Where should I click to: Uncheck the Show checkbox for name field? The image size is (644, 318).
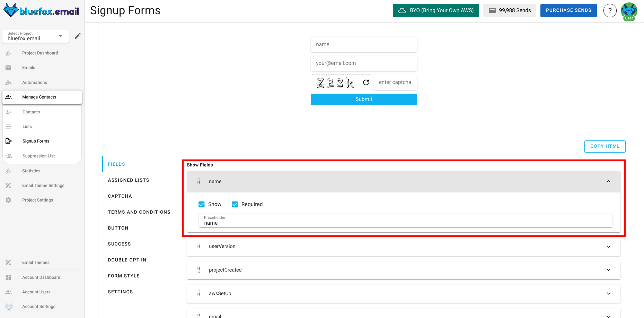point(202,204)
